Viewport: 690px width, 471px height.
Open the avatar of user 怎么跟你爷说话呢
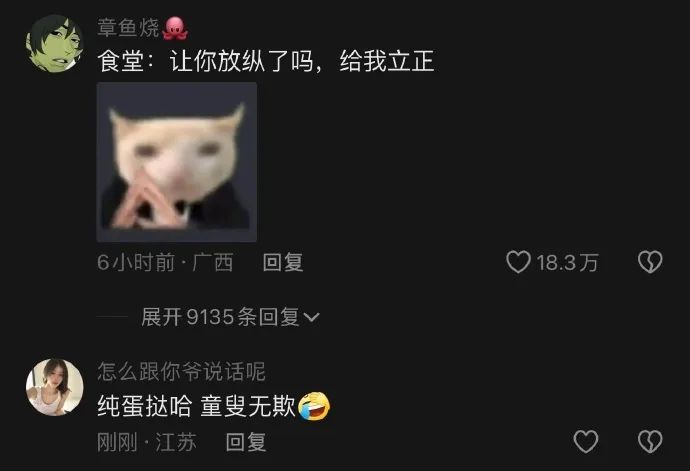pyautogui.click(x=55, y=387)
